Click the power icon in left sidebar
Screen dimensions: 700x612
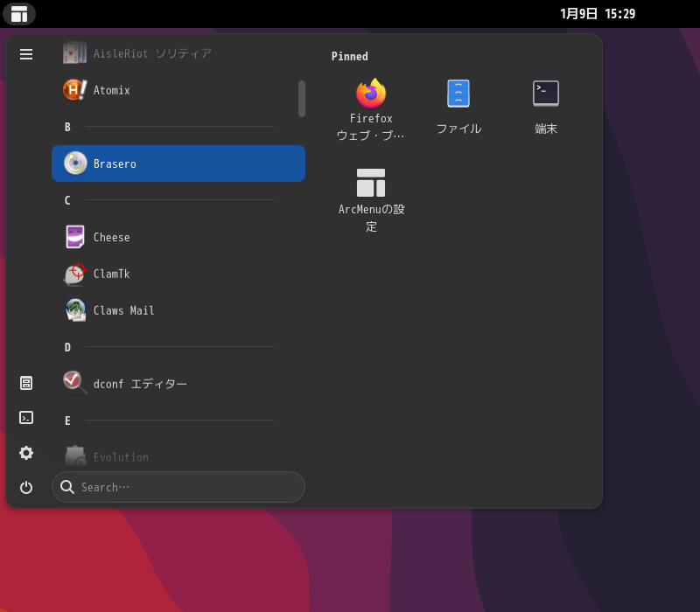tap(26, 487)
